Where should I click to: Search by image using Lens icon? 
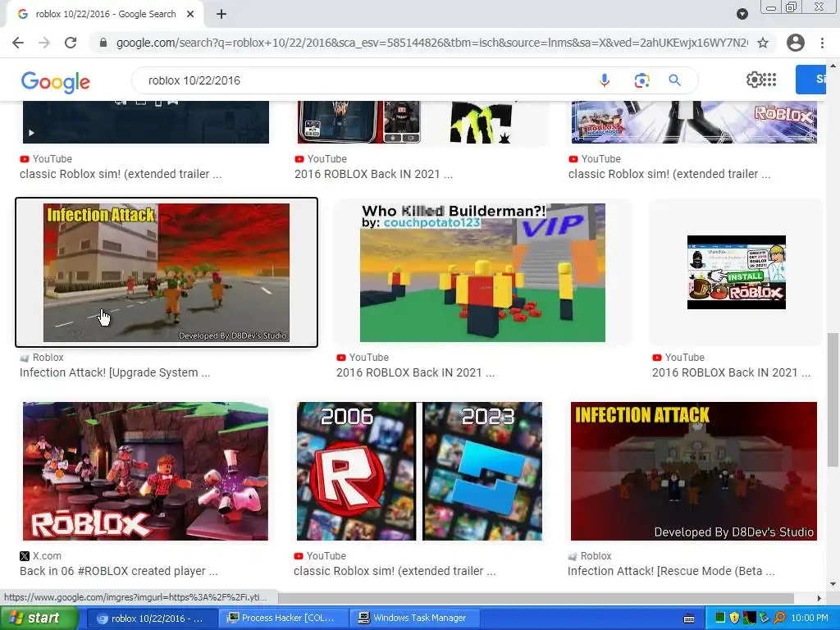[641, 80]
